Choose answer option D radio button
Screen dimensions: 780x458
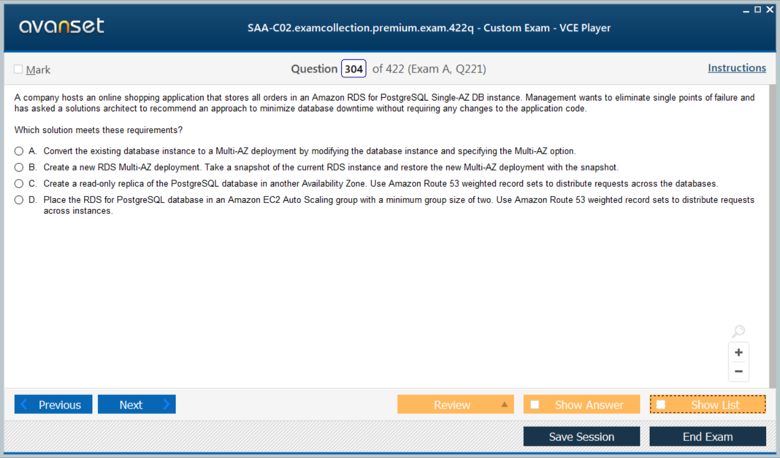[19, 200]
